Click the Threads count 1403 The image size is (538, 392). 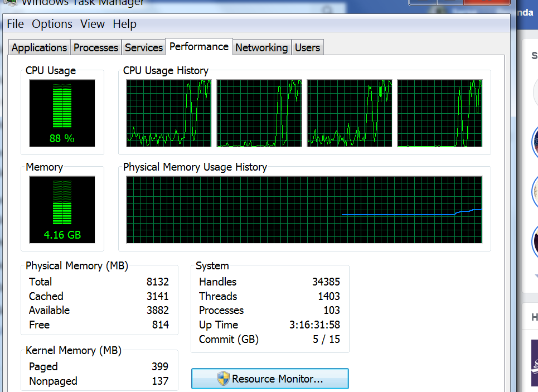[x=329, y=296]
